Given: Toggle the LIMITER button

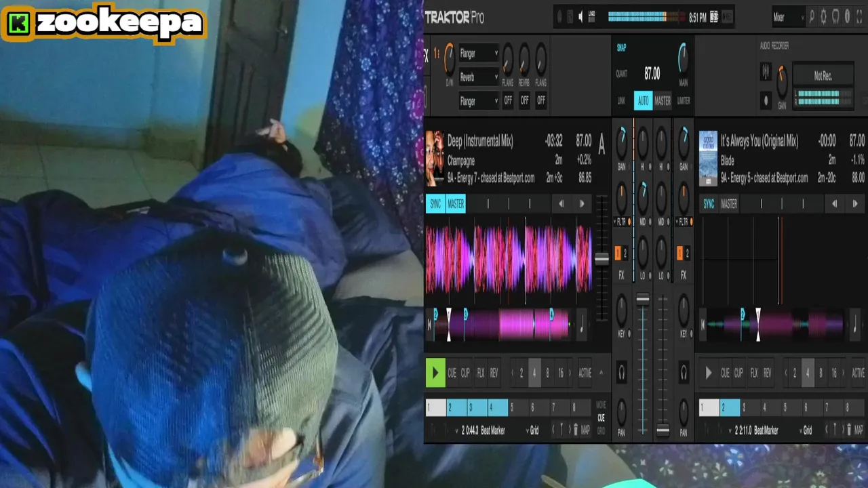Looking at the screenshot, I should pos(684,101).
